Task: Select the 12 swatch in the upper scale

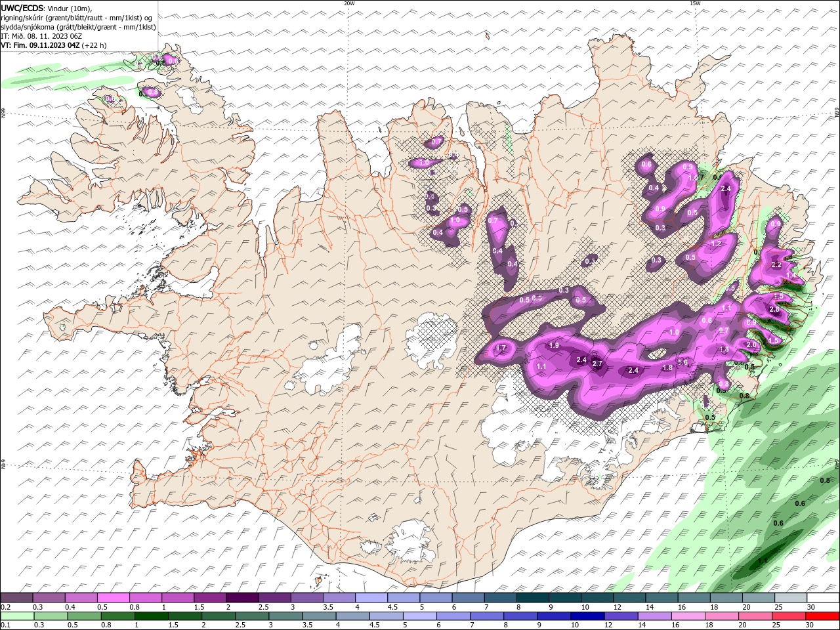Action: pyautogui.click(x=629, y=598)
